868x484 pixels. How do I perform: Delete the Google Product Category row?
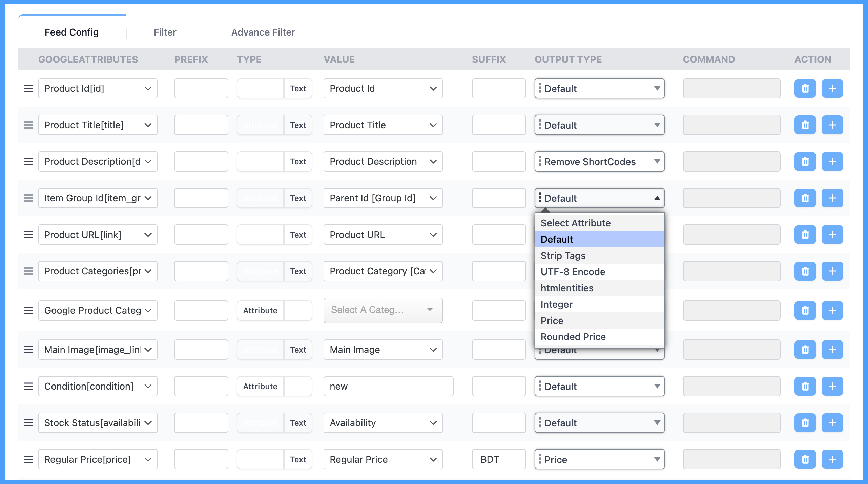(805, 310)
